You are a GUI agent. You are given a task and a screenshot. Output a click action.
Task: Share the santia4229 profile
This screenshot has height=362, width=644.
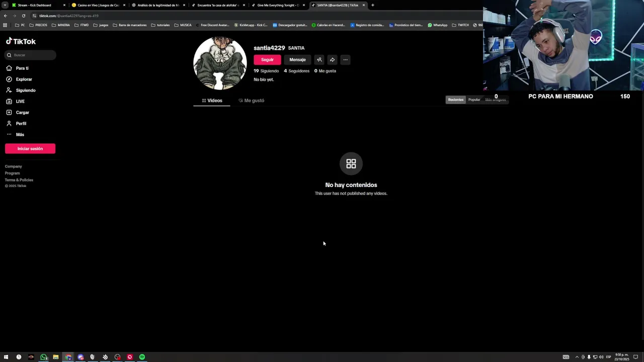coord(332,59)
